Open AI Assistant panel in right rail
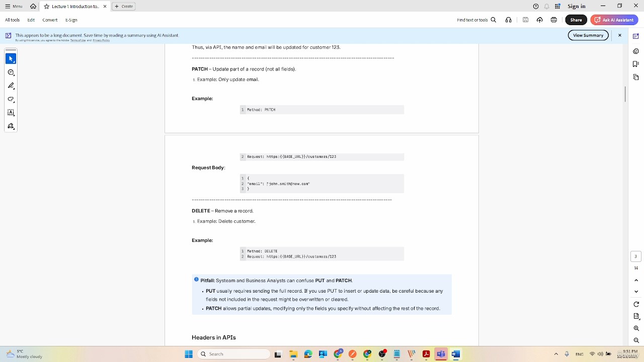 (636, 36)
